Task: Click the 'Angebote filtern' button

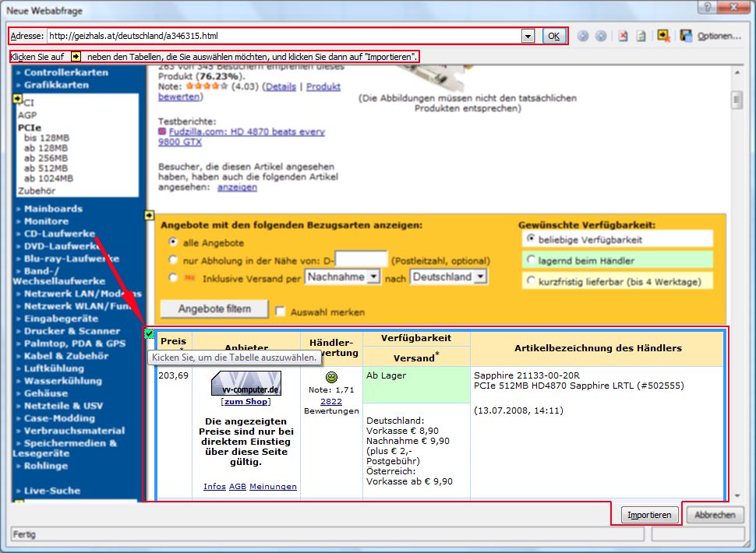Action: 214,308
